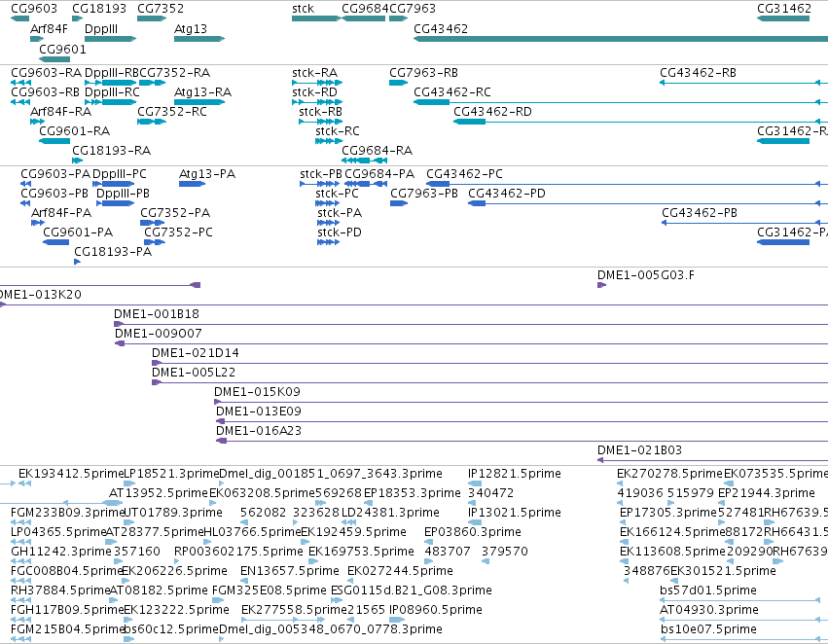The image size is (828, 644).
Task: Select clone DME1-021B03
Action: click(712, 460)
